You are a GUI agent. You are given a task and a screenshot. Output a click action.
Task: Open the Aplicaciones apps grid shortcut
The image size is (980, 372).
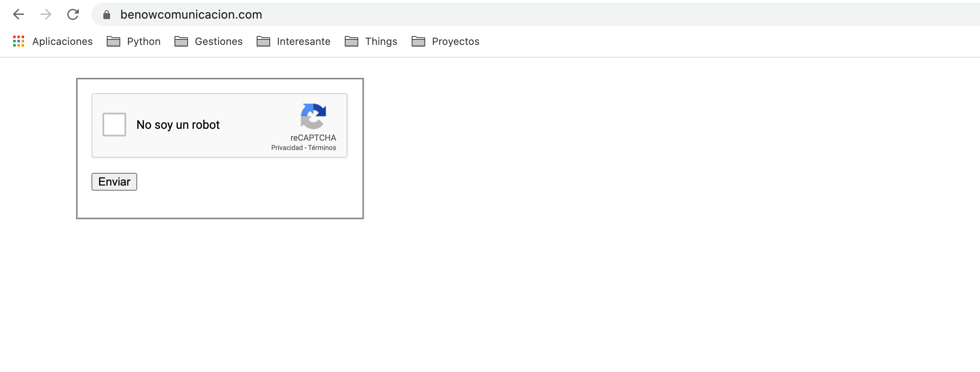(x=53, y=41)
